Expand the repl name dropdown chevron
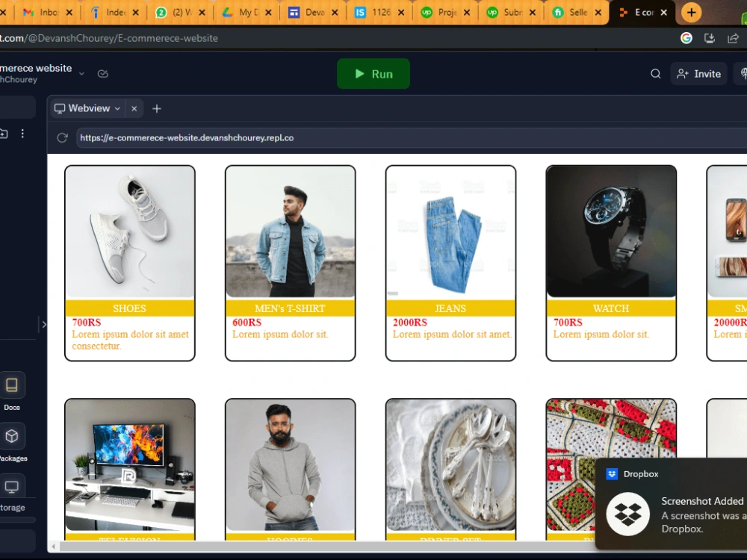The width and height of the screenshot is (747, 560). 81,74
